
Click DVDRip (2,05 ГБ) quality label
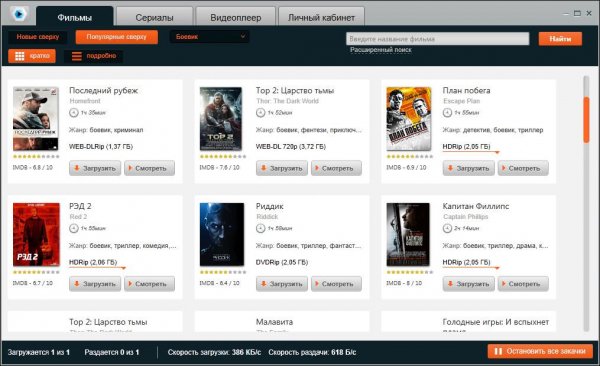(282, 262)
